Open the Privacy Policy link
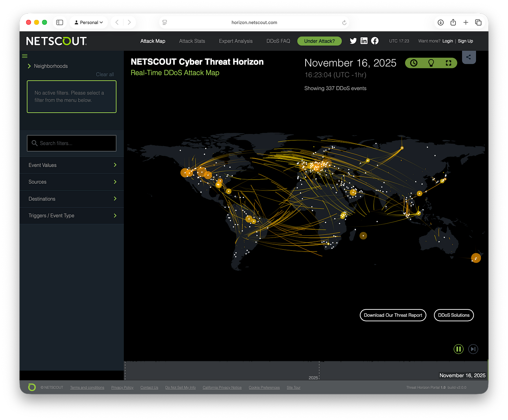 (x=122, y=388)
